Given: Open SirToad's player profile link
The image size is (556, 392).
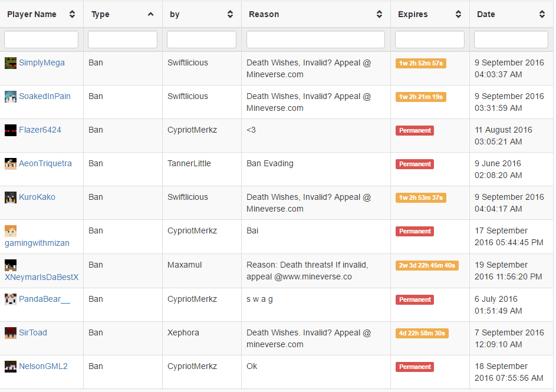Looking at the screenshot, I should 33,332.
